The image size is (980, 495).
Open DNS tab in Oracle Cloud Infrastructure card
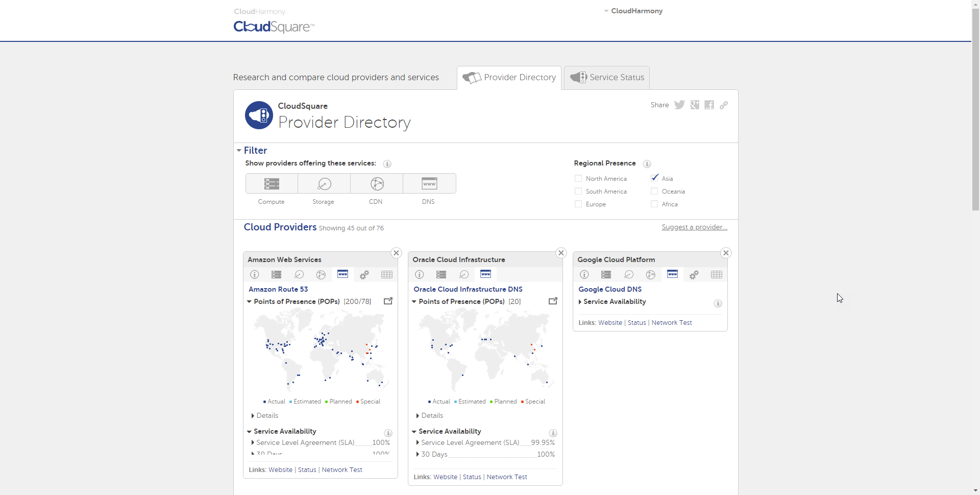(x=486, y=274)
